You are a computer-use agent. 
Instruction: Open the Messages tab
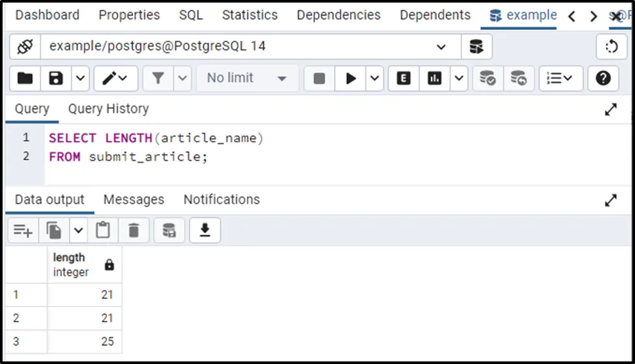134,200
